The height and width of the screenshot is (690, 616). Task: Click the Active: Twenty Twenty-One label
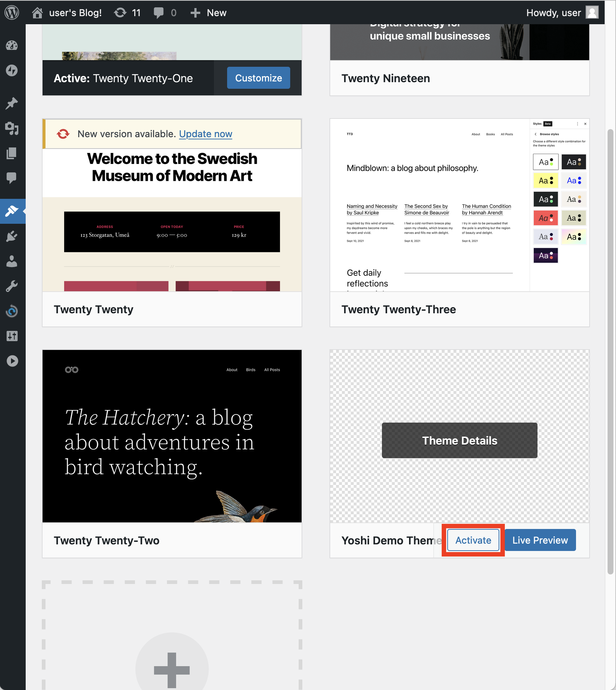pos(123,78)
